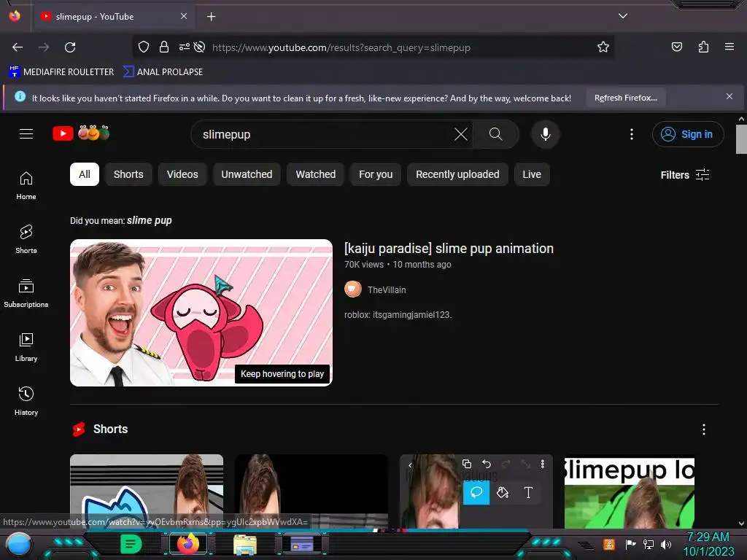The width and height of the screenshot is (747, 560).
Task: Click the Sign in button
Action: click(x=687, y=134)
